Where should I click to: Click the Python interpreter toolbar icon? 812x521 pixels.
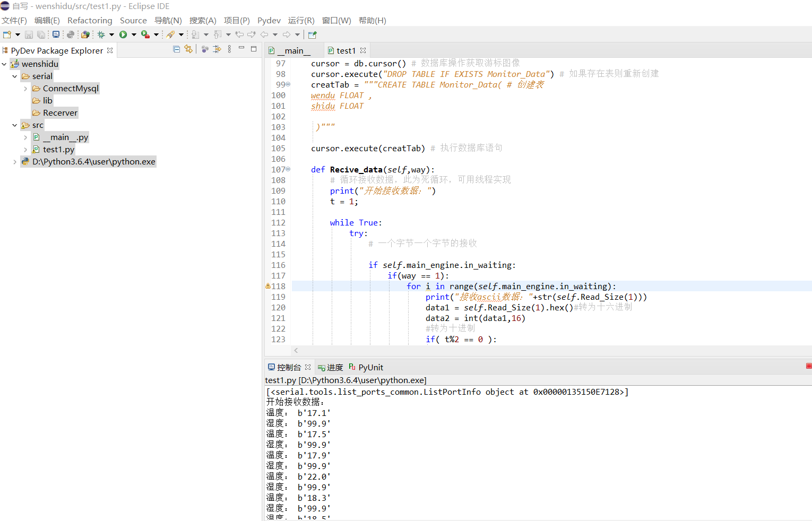70,34
